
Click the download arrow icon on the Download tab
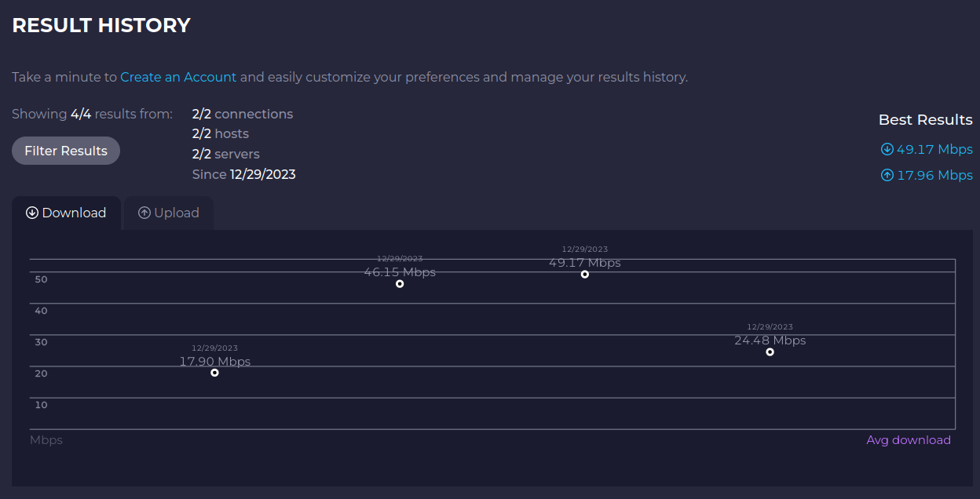[32, 213]
